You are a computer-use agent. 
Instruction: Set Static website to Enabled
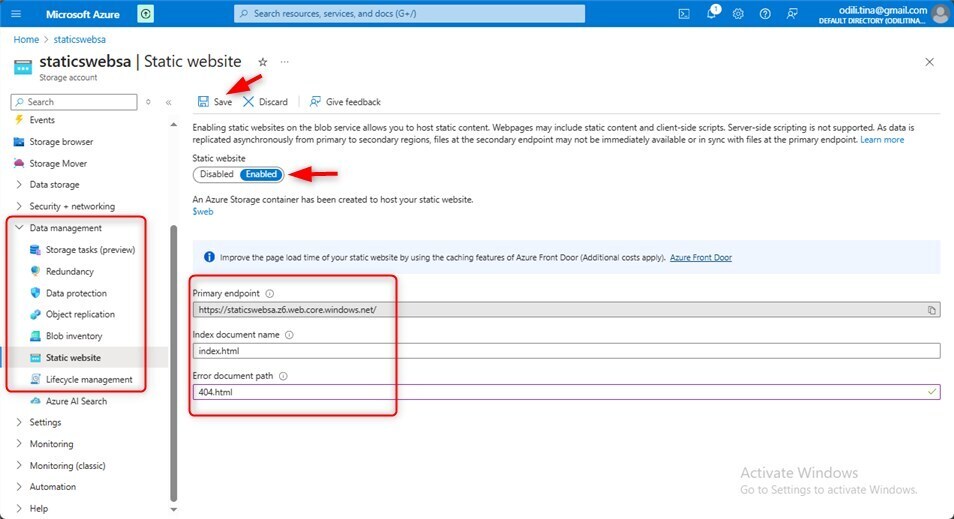(x=261, y=174)
